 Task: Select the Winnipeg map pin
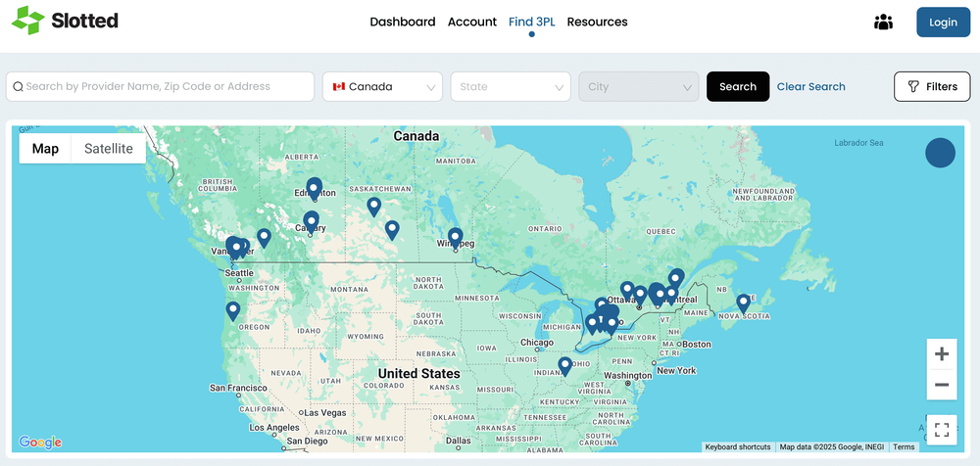coord(455,236)
